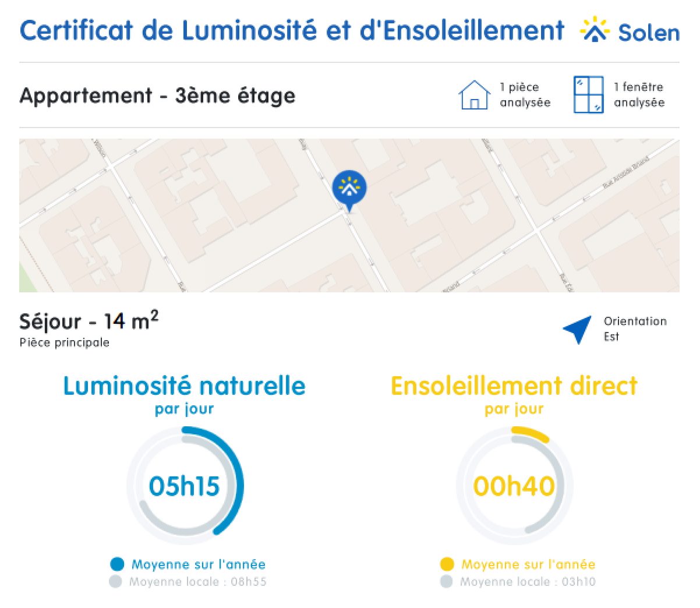Click the blue orientation arrow icon

[x=577, y=329]
